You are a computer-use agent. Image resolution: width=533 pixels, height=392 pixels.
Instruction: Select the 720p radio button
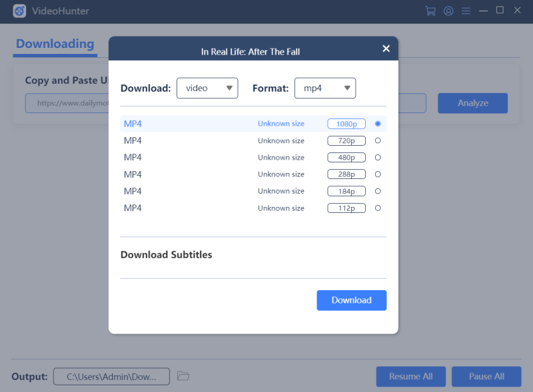[x=378, y=140]
